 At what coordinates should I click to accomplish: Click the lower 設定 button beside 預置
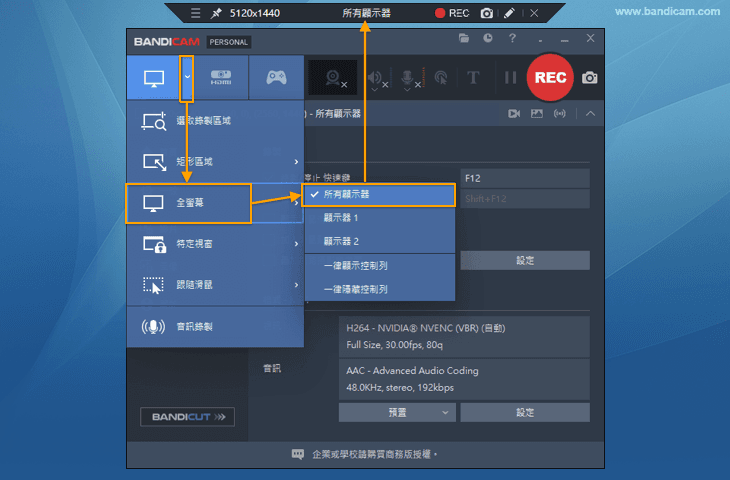point(525,412)
